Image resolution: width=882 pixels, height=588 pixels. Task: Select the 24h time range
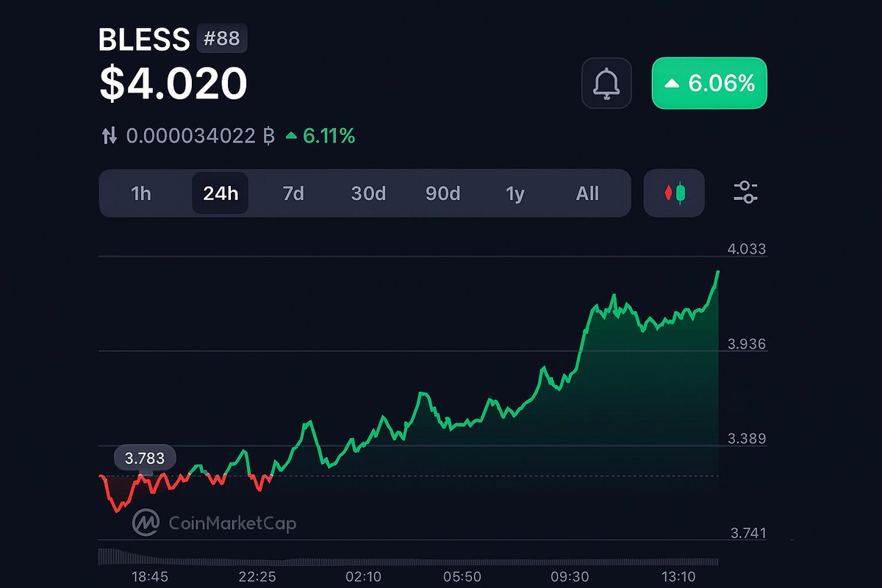220,193
